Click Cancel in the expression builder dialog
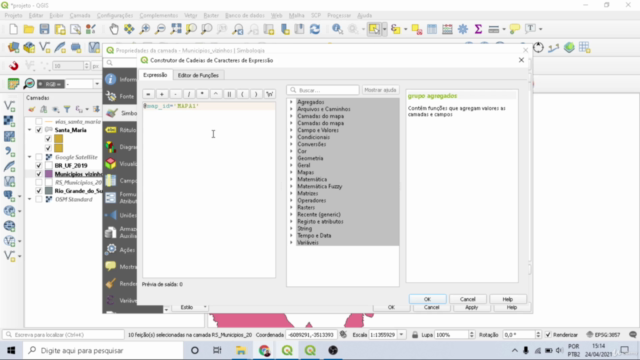The image size is (640, 360). (x=468, y=299)
